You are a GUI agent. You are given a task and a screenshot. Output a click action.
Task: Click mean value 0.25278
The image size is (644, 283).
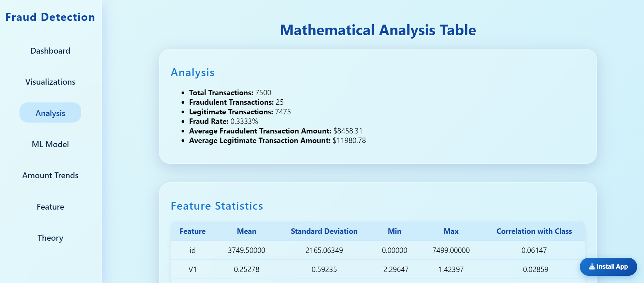pyautogui.click(x=246, y=269)
